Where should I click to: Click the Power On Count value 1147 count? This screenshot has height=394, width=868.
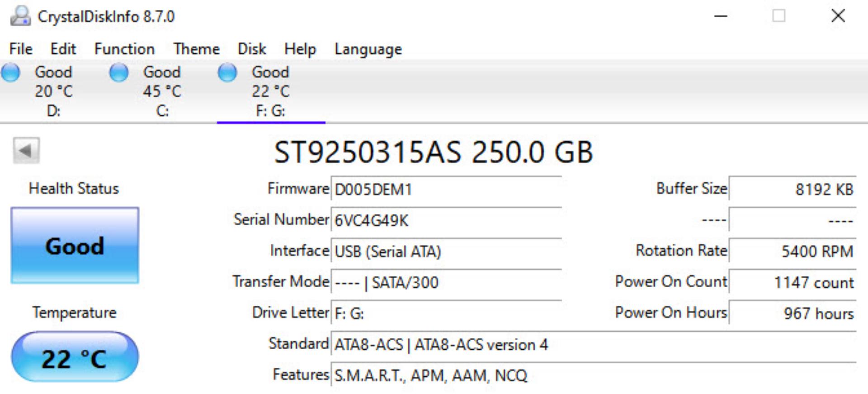click(x=793, y=282)
